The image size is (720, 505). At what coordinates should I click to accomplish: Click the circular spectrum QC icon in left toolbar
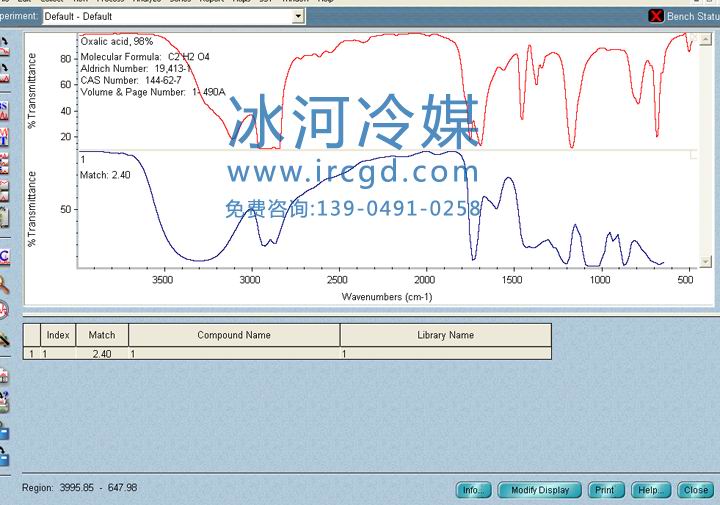tap(4, 309)
